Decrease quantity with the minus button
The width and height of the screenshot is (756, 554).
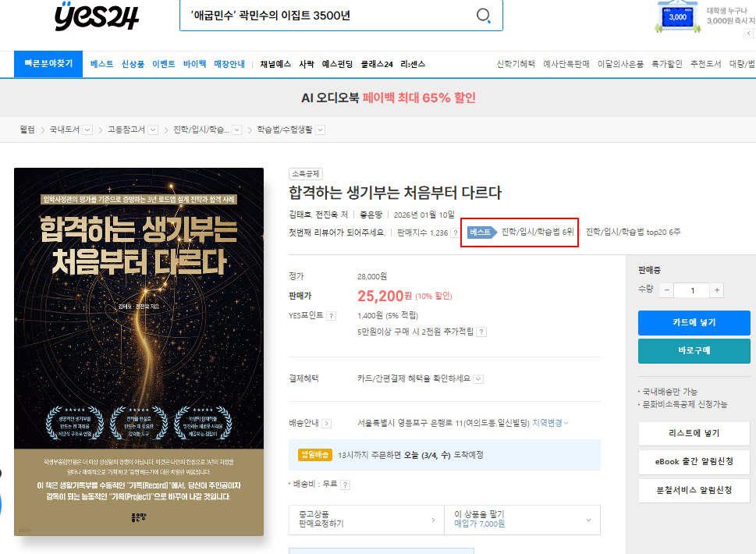coord(666,290)
